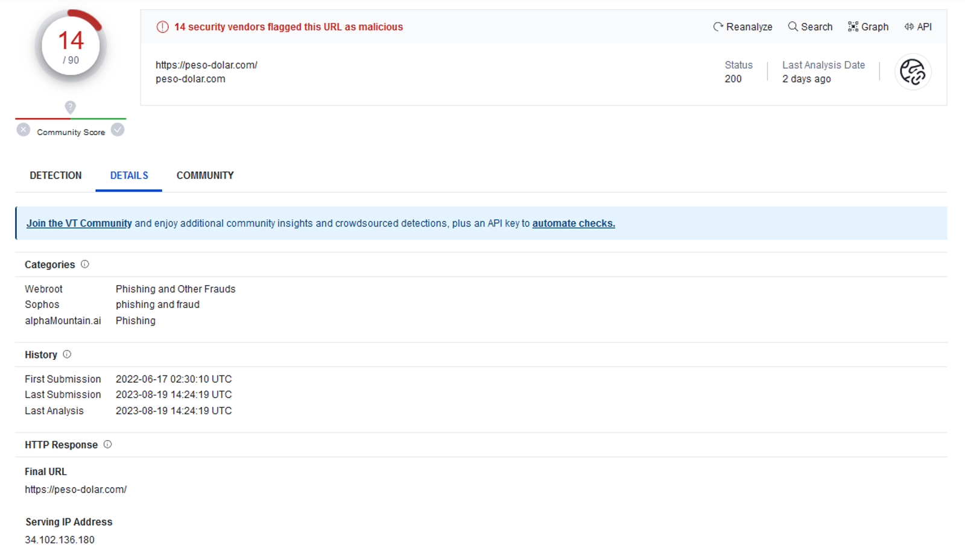Screen dimensions: 965x560
Task: Select the Serving IP Address 34.102.136.180
Action: click(60, 540)
